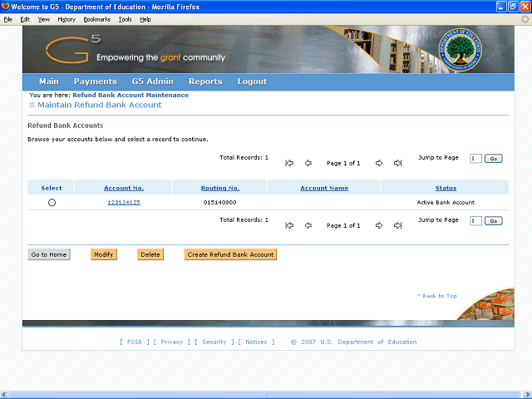
Task: Click the Delete button
Action: pyautogui.click(x=150, y=254)
